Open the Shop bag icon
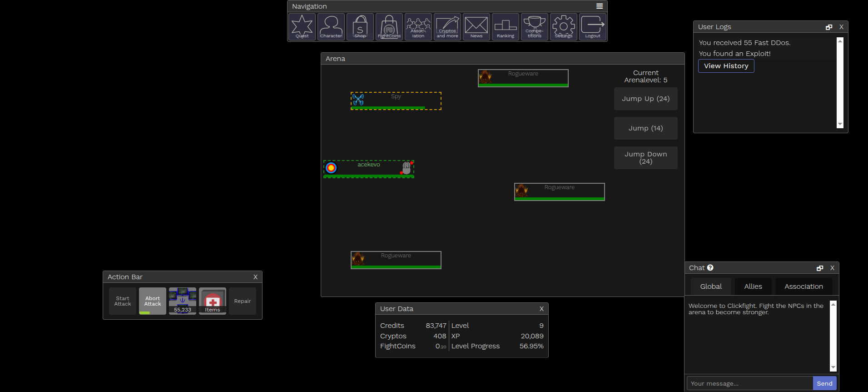The width and height of the screenshot is (868, 392). (360, 27)
